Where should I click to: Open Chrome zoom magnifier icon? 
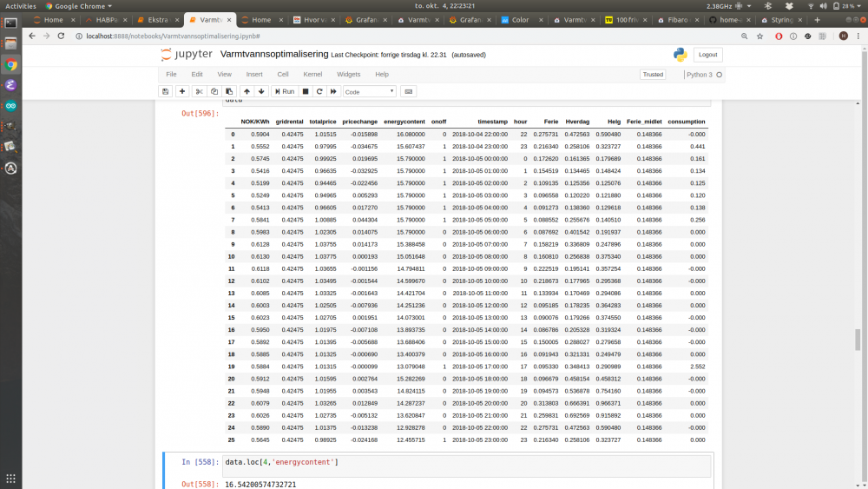[x=745, y=36]
